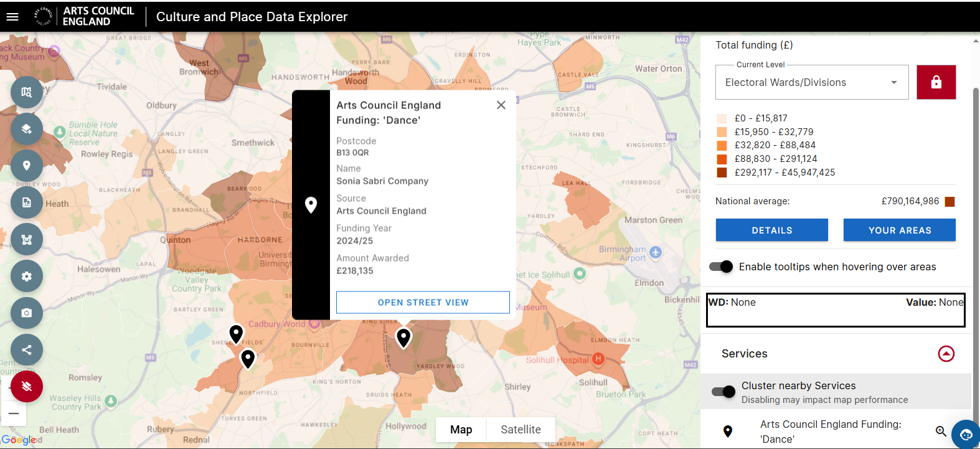Click the funding year '2024/25'
Viewport: 980px width, 449px height.
click(355, 241)
